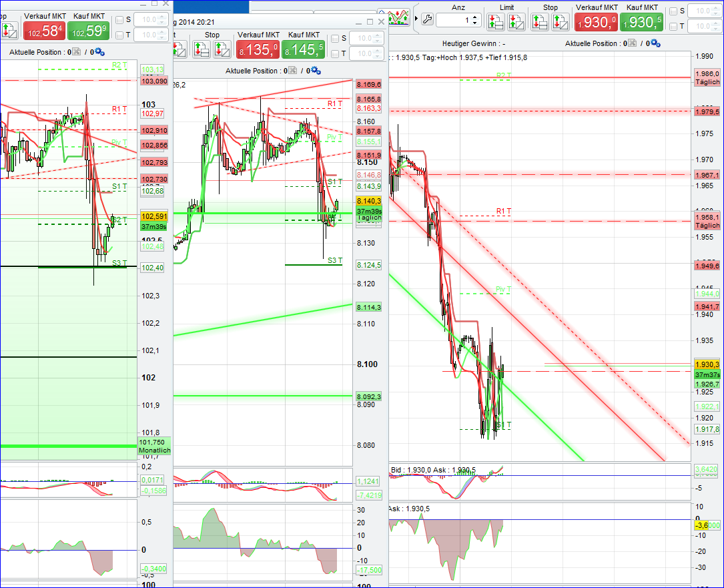This screenshot has width=724, height=588.
Task: Click the X icon beside Aktuelle Position : 0
Action: click(x=75, y=51)
